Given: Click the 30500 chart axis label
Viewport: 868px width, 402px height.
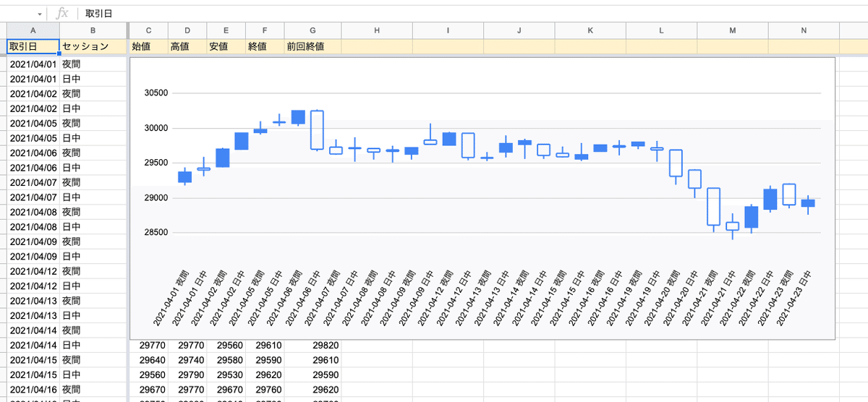Looking at the screenshot, I should [x=156, y=93].
